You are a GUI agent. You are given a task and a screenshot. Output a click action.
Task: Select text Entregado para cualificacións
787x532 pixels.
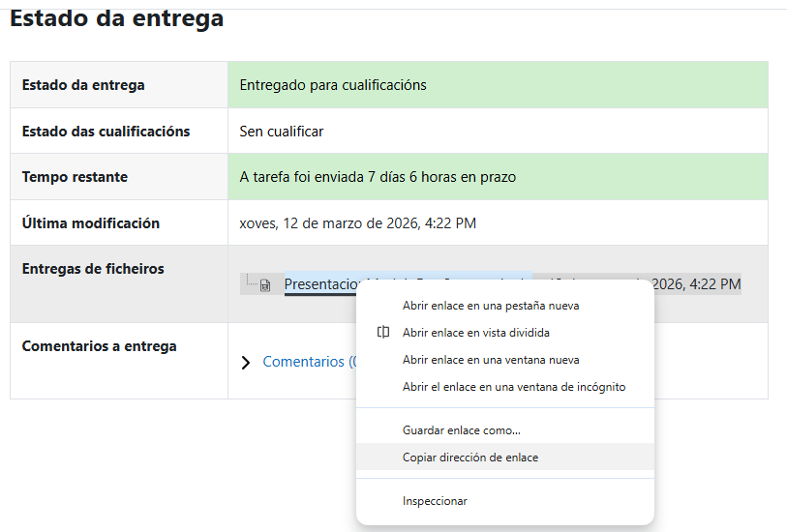pos(333,85)
